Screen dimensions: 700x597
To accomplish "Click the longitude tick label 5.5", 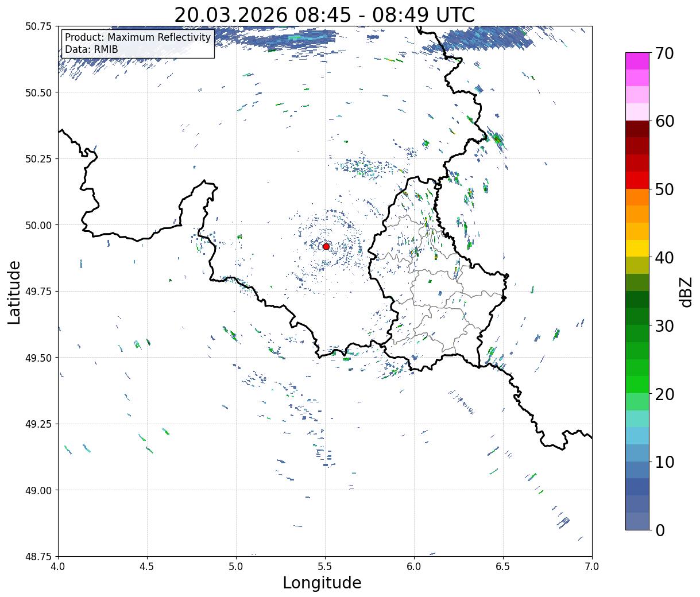I will point(325,567).
